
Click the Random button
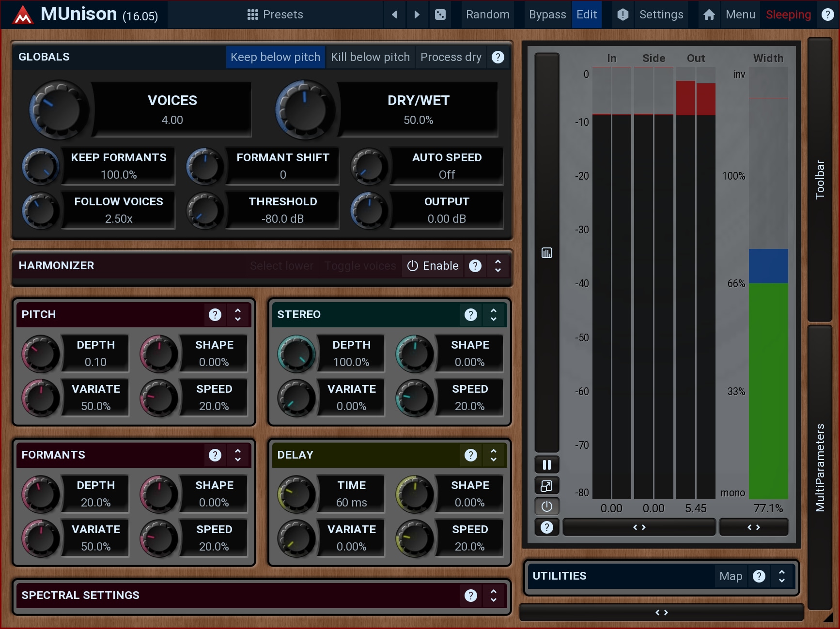pos(488,15)
